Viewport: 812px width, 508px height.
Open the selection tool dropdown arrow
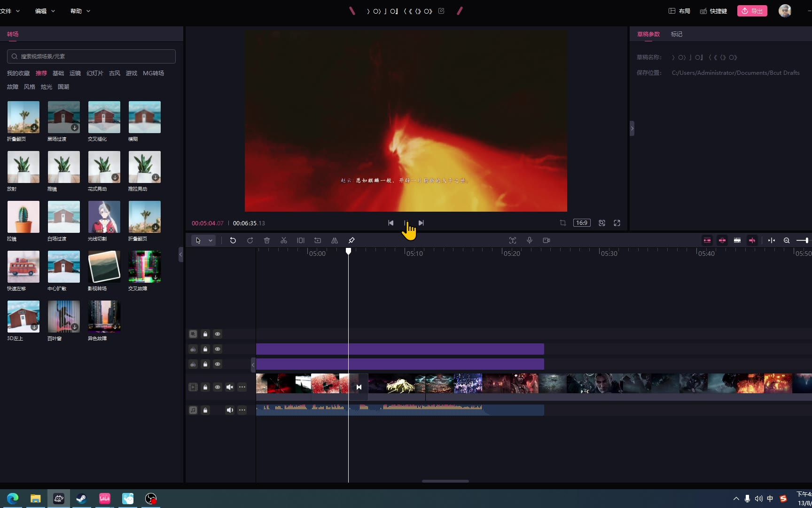[x=211, y=240]
